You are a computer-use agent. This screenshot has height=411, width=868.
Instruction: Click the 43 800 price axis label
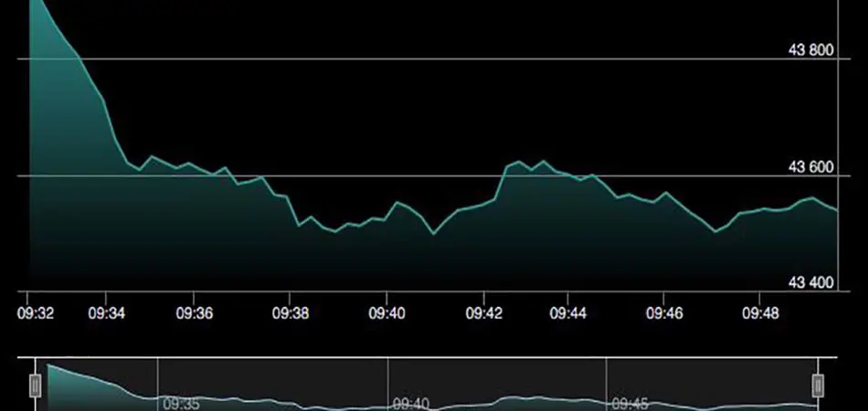810,50
